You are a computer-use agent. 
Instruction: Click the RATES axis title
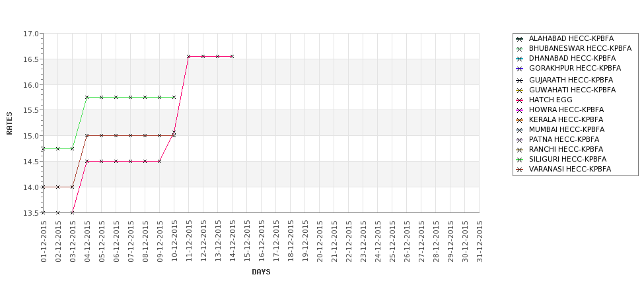tap(9, 123)
